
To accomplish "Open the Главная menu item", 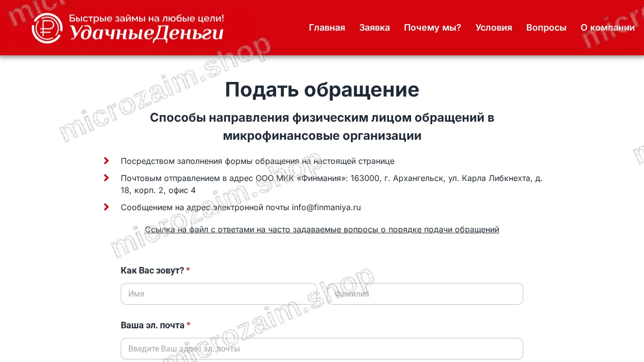I will click(x=327, y=28).
